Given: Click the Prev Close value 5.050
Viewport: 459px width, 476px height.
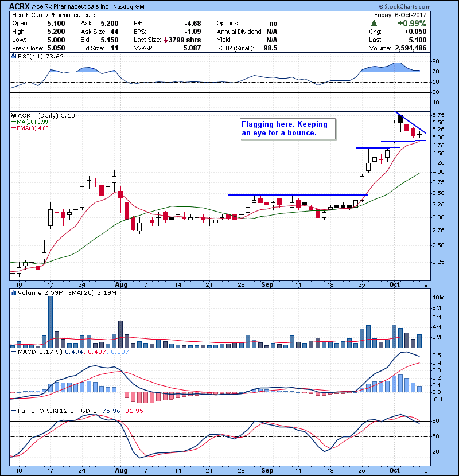Looking at the screenshot, I should (x=56, y=48).
